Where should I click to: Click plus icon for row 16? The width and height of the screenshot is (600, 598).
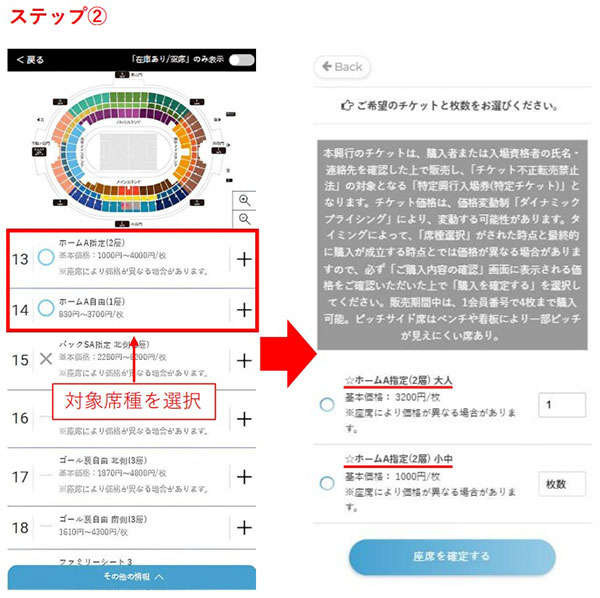244,419
